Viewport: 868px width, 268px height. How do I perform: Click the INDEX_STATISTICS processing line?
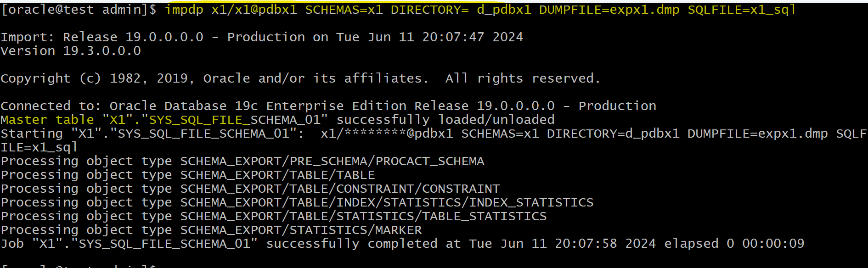(x=297, y=202)
